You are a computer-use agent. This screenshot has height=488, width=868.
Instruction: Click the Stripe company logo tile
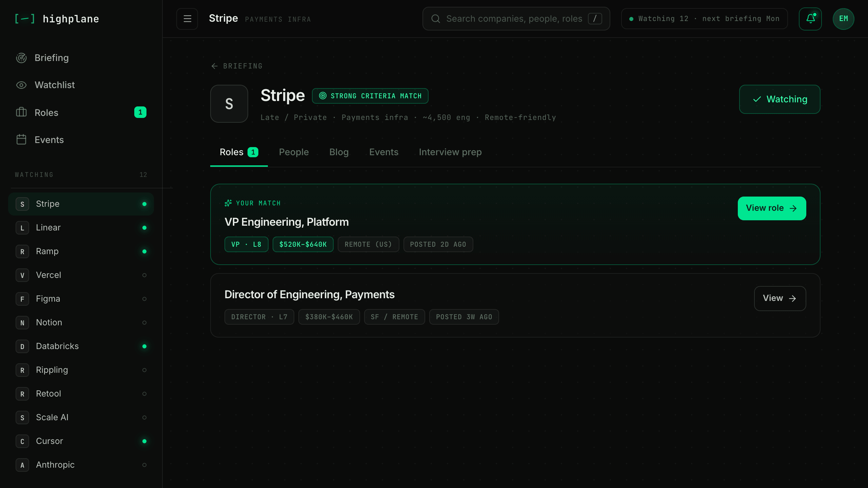(229, 104)
